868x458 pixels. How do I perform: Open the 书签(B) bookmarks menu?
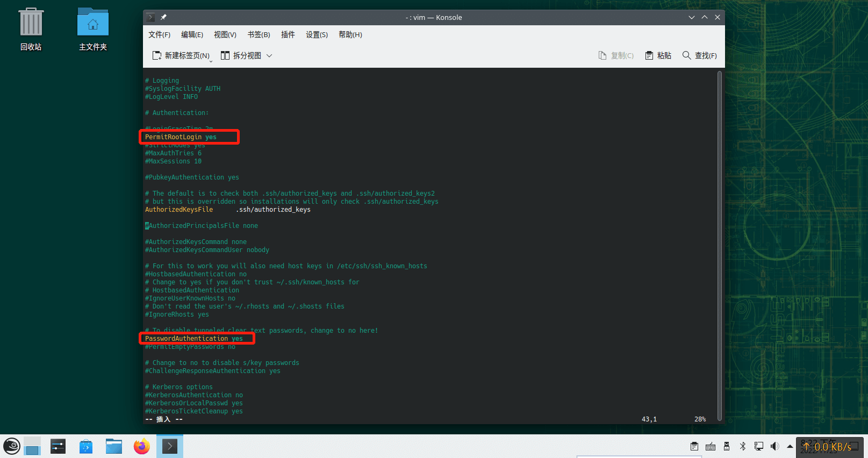click(259, 34)
